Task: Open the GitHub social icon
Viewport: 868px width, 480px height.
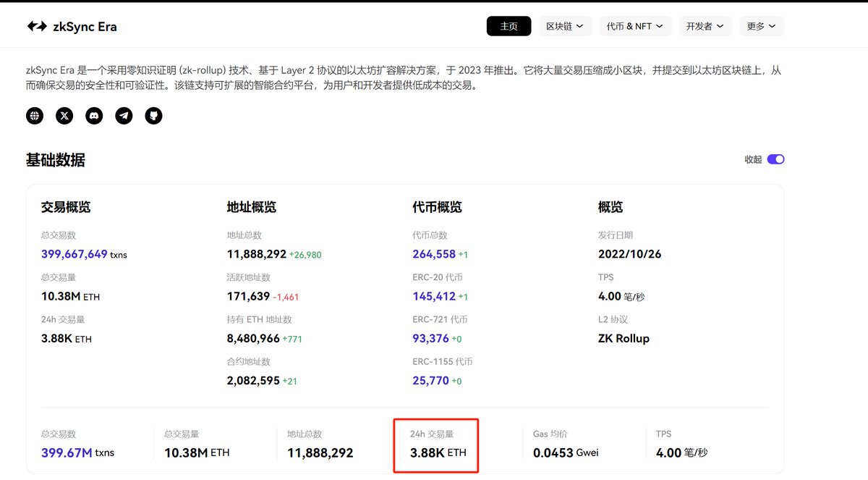Action: pos(153,115)
